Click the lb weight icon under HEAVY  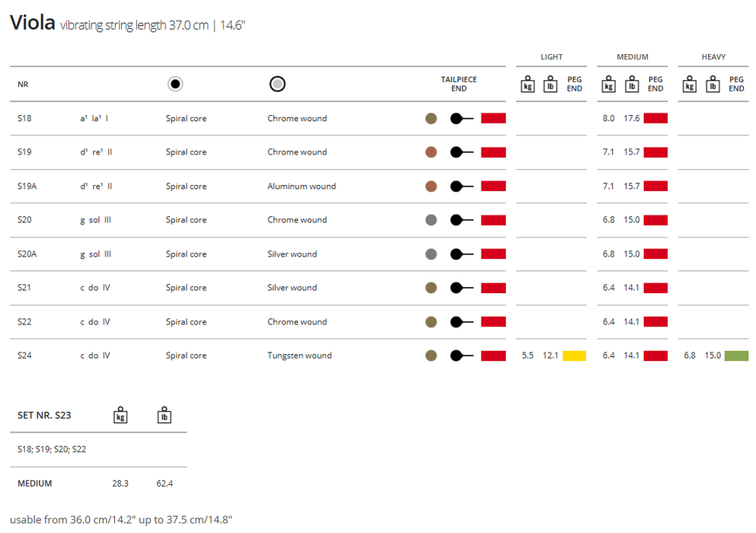pyautogui.click(x=713, y=84)
